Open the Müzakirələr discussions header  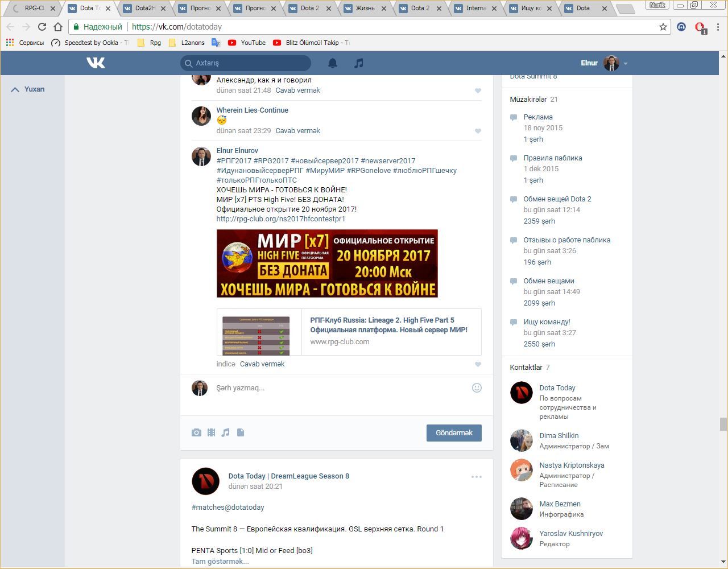[528, 100]
